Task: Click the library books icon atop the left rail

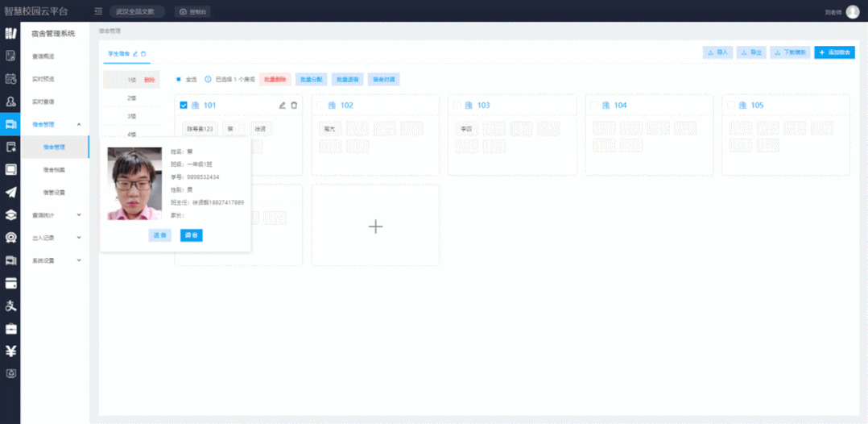Action: tap(10, 33)
